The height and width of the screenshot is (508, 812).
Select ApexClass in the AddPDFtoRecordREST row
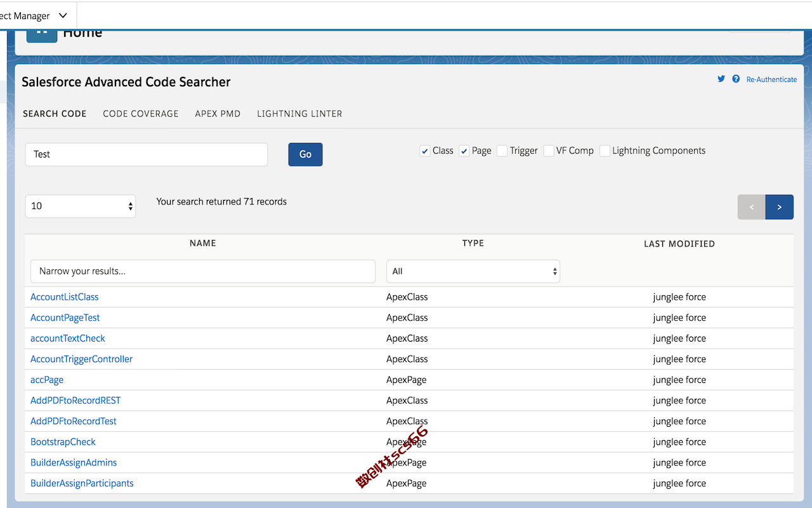pyautogui.click(x=407, y=401)
